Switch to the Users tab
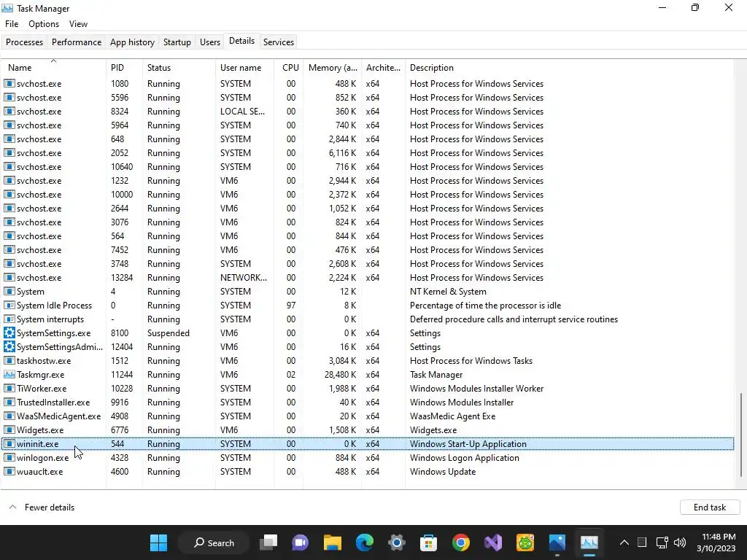 [210, 42]
